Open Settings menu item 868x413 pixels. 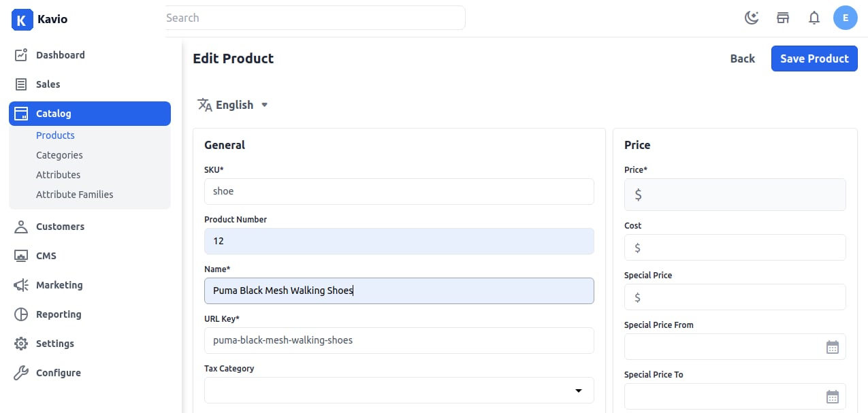[x=90, y=344]
